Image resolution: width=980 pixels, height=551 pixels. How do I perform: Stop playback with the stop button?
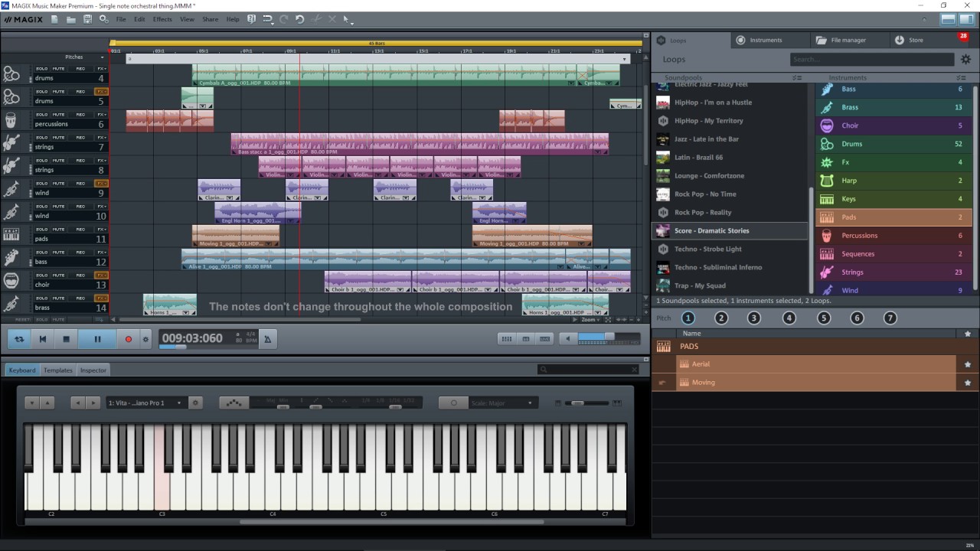coord(66,339)
